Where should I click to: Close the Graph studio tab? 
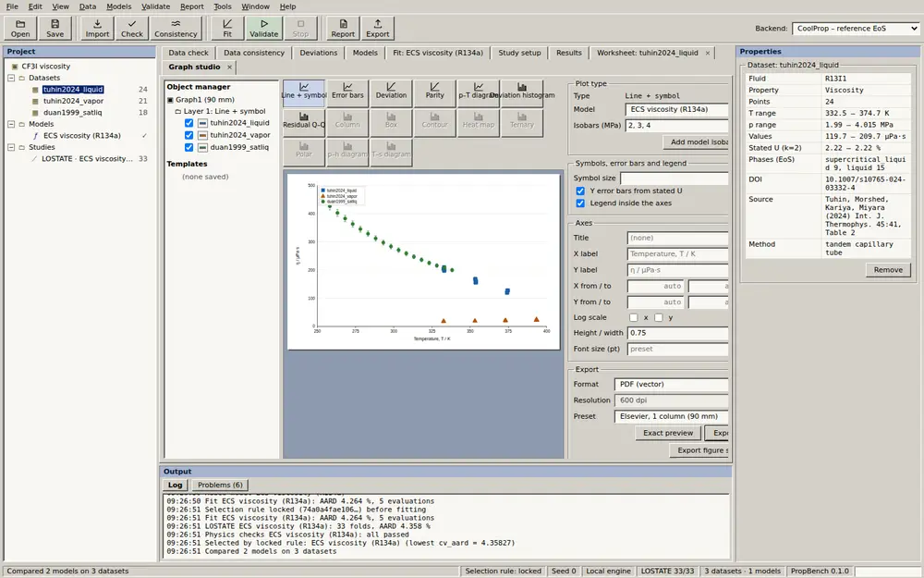tap(229, 68)
